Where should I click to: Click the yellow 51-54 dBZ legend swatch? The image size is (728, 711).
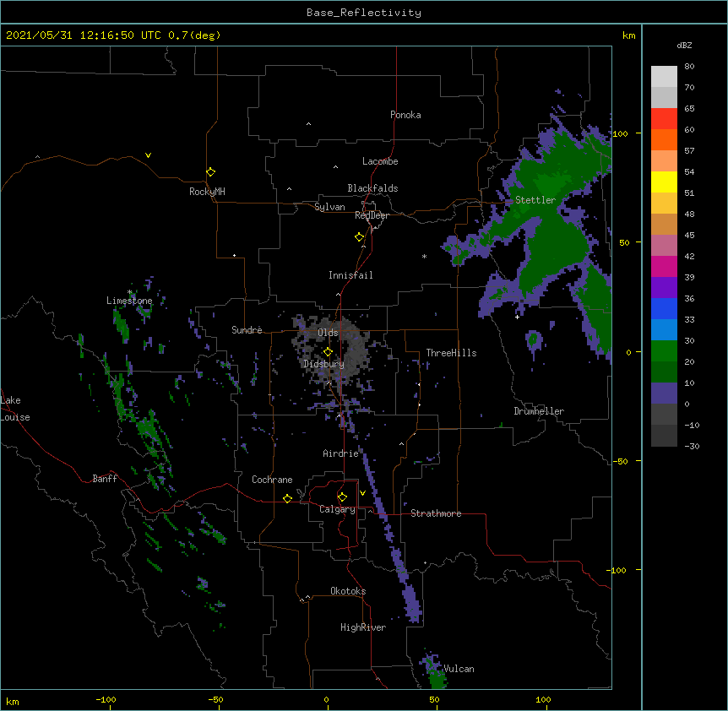tap(664, 182)
